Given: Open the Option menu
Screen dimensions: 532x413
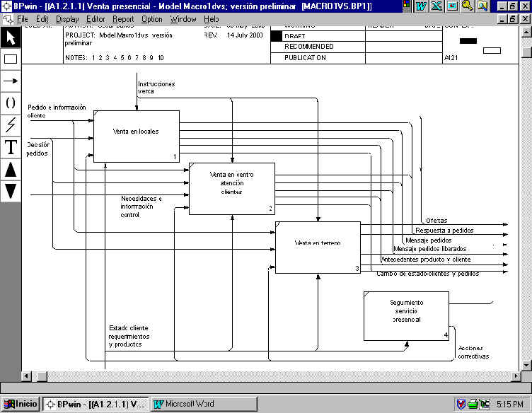Looking at the screenshot, I should click(x=151, y=19).
